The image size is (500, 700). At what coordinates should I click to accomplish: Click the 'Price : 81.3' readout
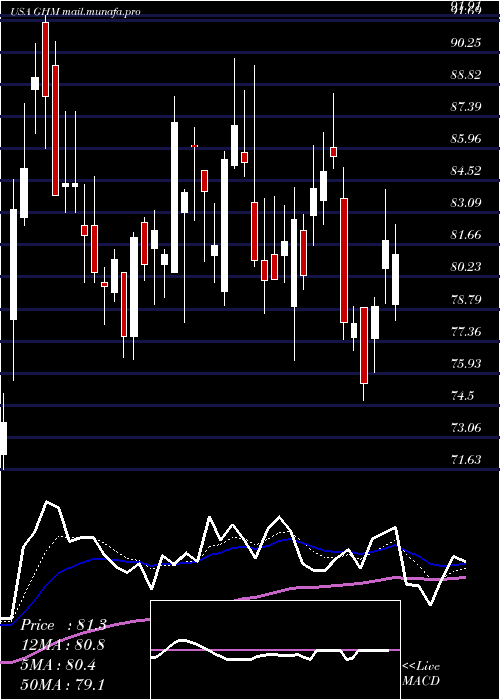coord(63,625)
